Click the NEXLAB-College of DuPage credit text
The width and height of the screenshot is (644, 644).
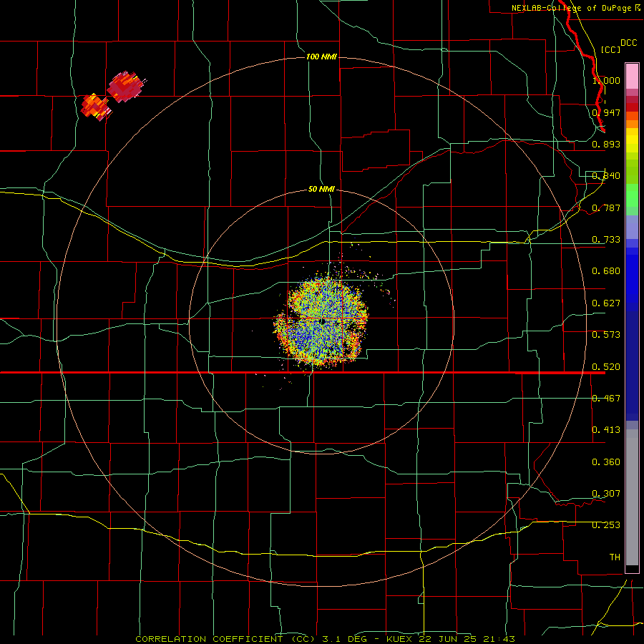pos(575,8)
